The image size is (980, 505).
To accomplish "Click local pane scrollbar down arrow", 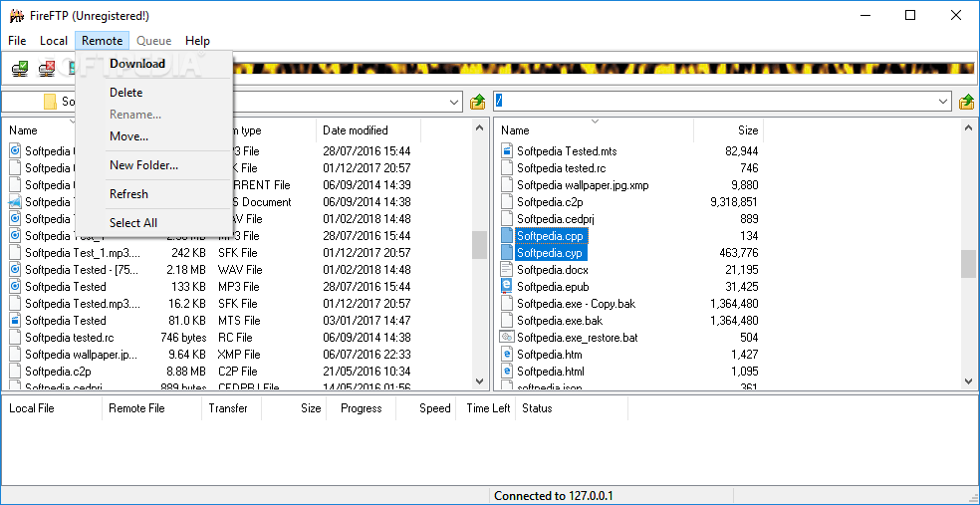I will pyautogui.click(x=479, y=380).
